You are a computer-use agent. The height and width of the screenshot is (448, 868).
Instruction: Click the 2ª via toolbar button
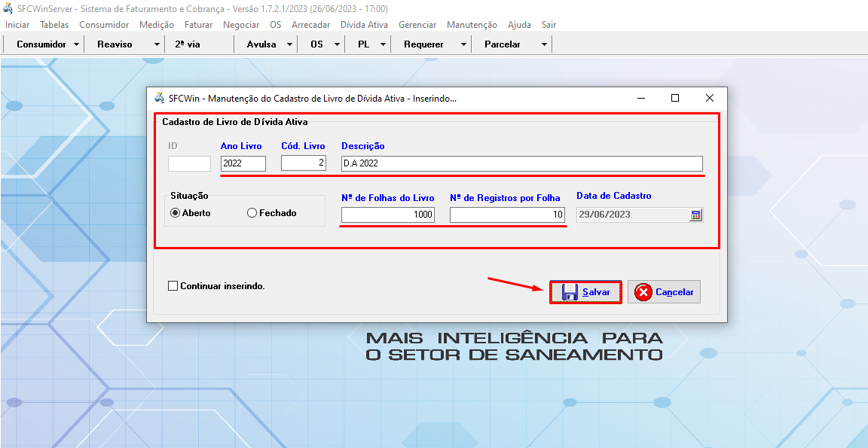click(188, 44)
